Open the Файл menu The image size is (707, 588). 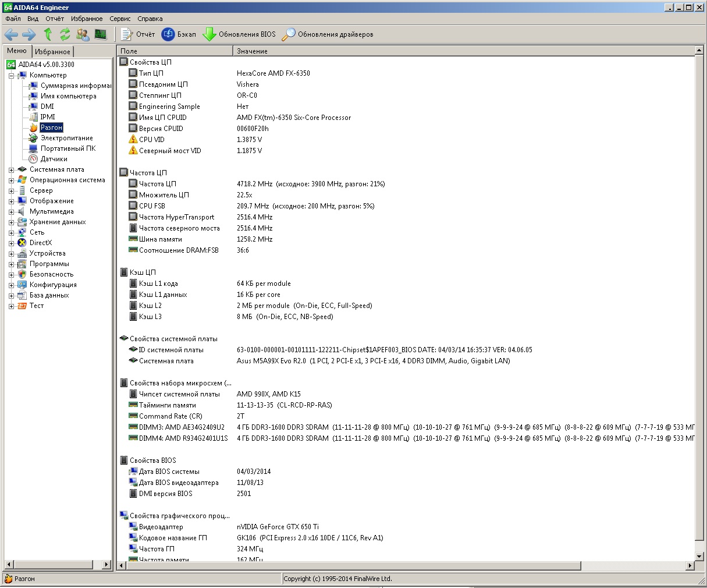point(13,19)
